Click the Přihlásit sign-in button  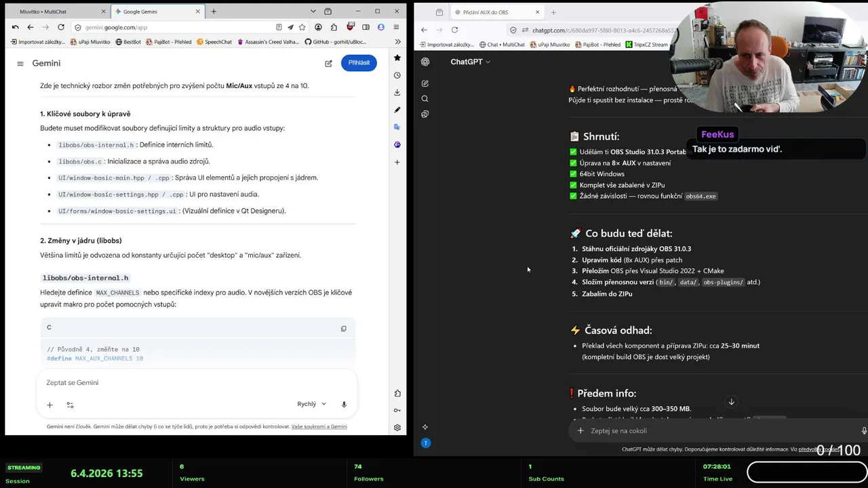[x=359, y=63]
